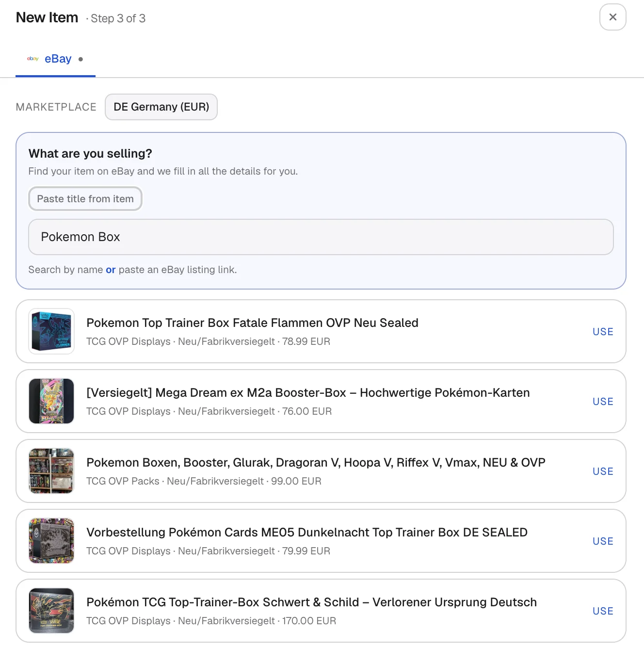Click the MARKETPLACE label
Screen dimensions: 644x648
[56, 107]
